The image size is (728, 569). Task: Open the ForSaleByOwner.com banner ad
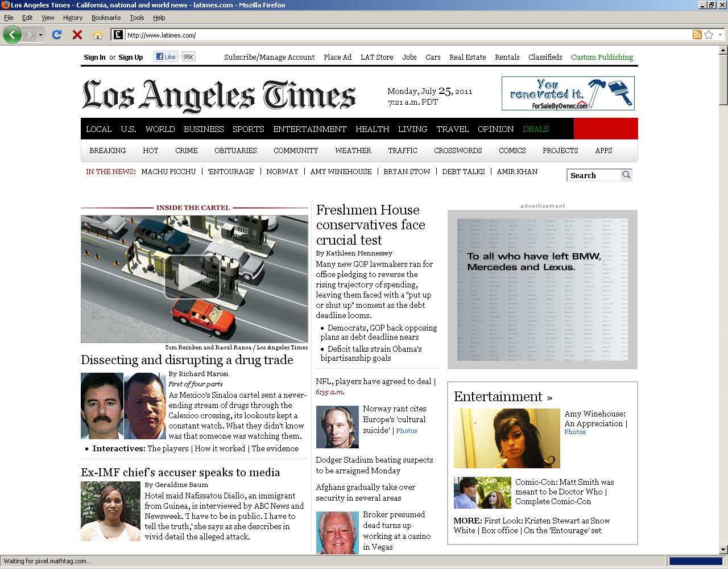tap(568, 93)
